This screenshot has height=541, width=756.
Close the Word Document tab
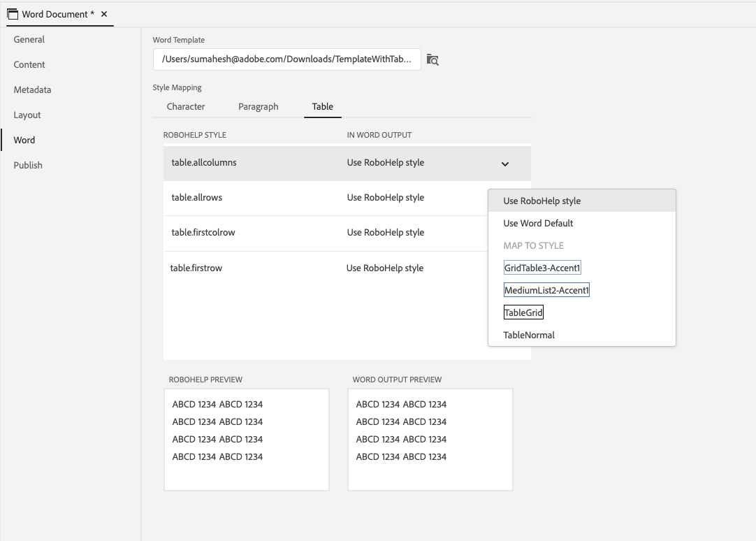(104, 14)
